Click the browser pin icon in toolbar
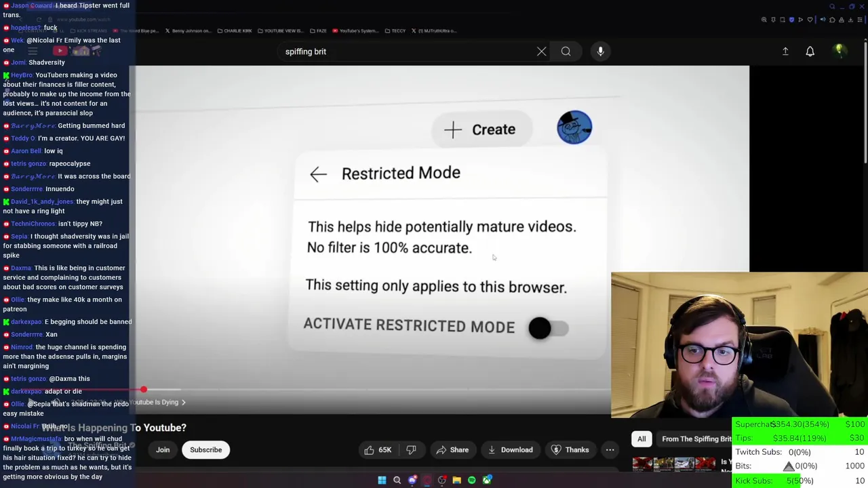The width and height of the screenshot is (868, 488). coord(773,20)
